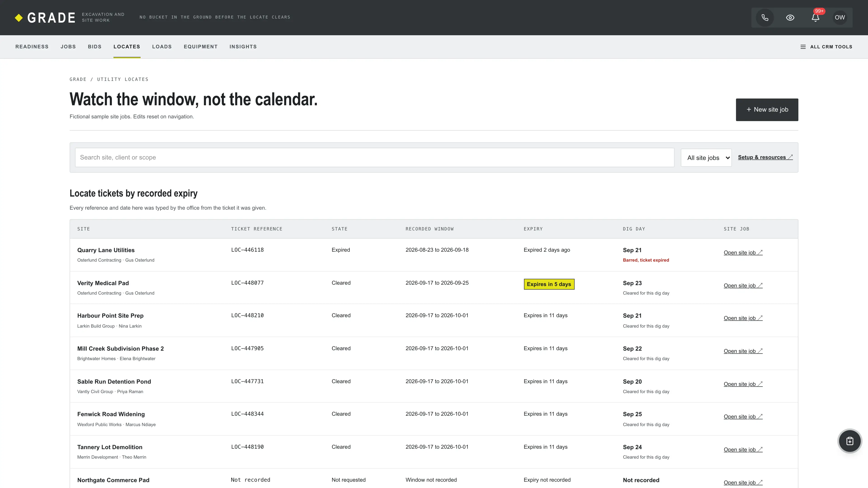Click the Sep 25 dig day cell
The image size is (868, 488).
coord(632,414)
